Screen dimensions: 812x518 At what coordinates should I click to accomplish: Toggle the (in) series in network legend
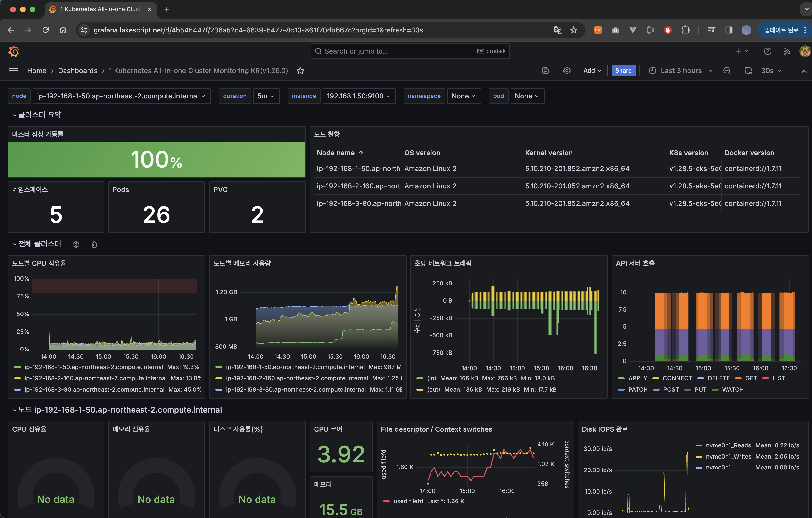click(x=431, y=378)
